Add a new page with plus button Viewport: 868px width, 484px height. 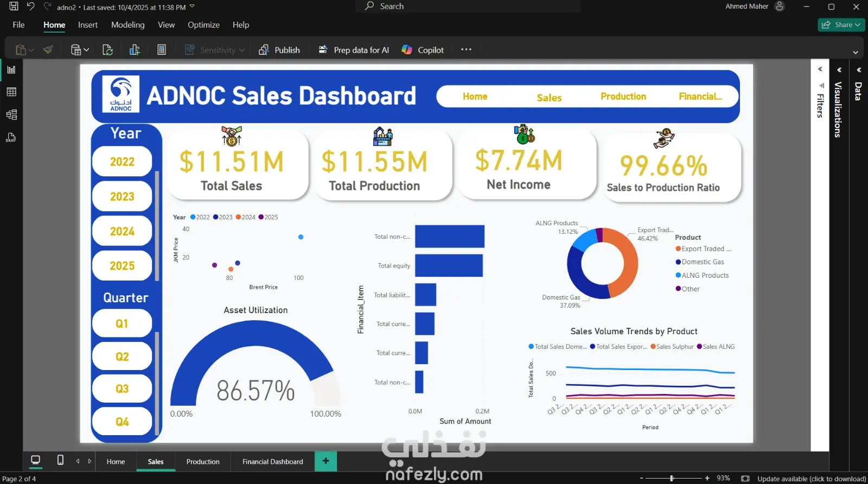(x=325, y=461)
